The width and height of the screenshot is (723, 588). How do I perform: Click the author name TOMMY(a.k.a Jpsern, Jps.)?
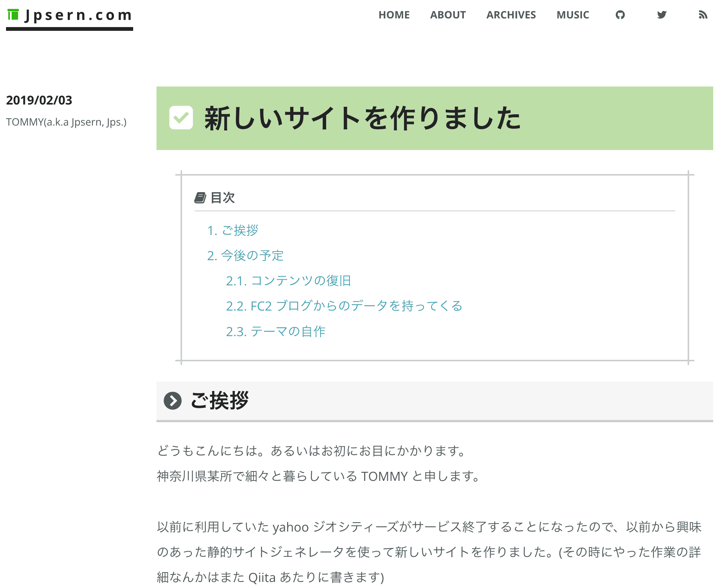[67, 122]
